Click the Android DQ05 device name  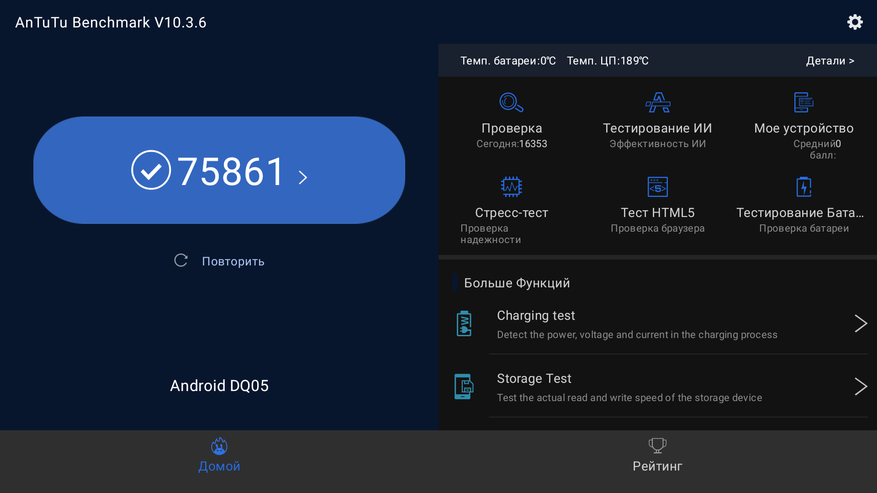click(x=219, y=386)
